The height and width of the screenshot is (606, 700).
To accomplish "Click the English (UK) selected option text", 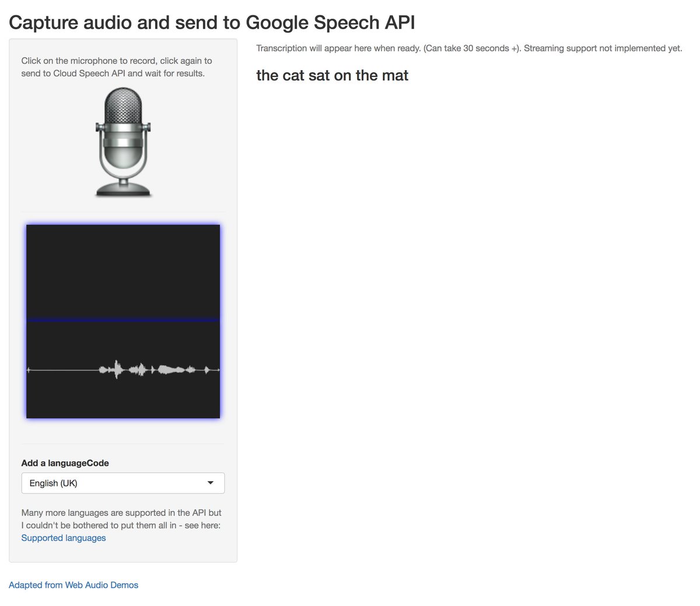I will (x=54, y=483).
